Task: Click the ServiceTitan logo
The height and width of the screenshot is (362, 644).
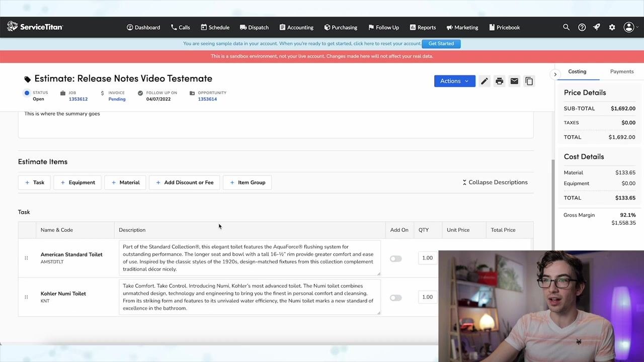Action: (35, 27)
